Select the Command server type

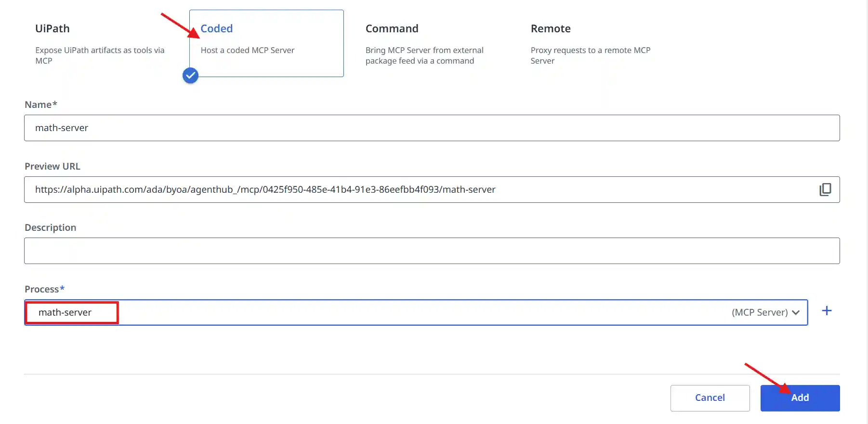pos(392,29)
